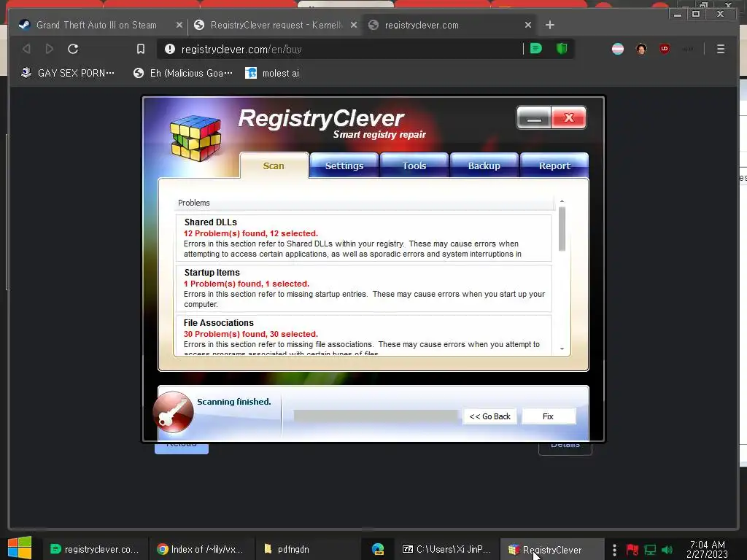This screenshot has height=560, width=747.
Task: Select the Startup Items problem entry
Action: (x=364, y=288)
